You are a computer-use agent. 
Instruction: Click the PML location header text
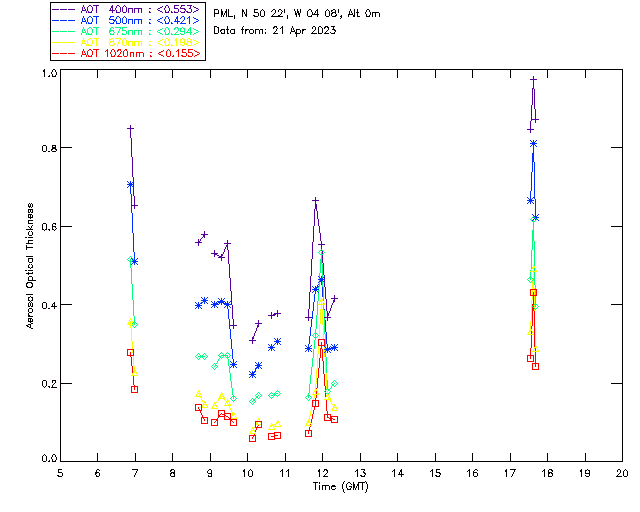[297, 13]
